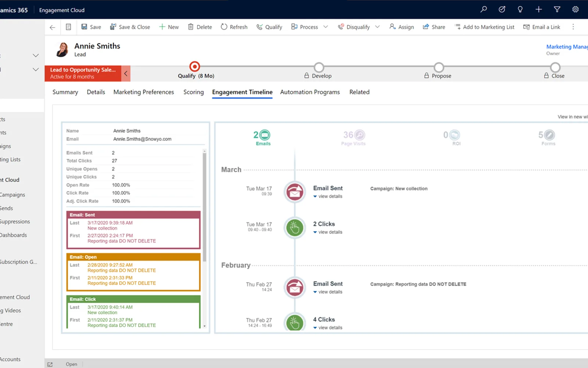
Task: Open Marketing Preferences tab
Action: click(144, 92)
